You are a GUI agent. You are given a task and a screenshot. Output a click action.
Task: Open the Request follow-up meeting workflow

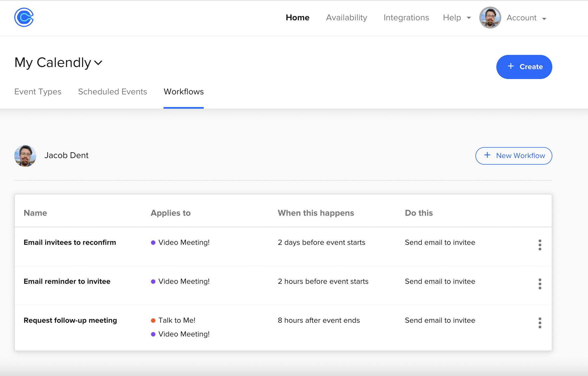pyautogui.click(x=70, y=320)
